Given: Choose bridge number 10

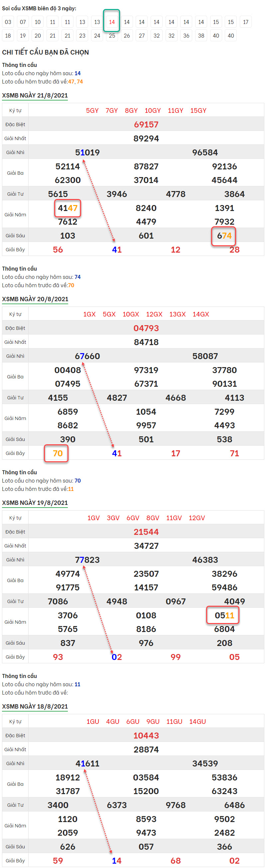Looking at the screenshot, I should point(38,22).
